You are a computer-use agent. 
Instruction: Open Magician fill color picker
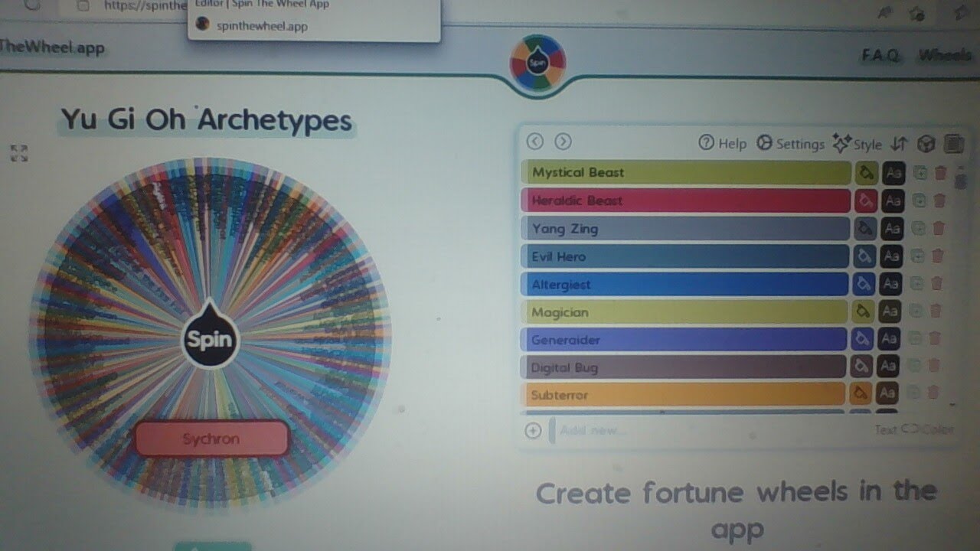(863, 311)
